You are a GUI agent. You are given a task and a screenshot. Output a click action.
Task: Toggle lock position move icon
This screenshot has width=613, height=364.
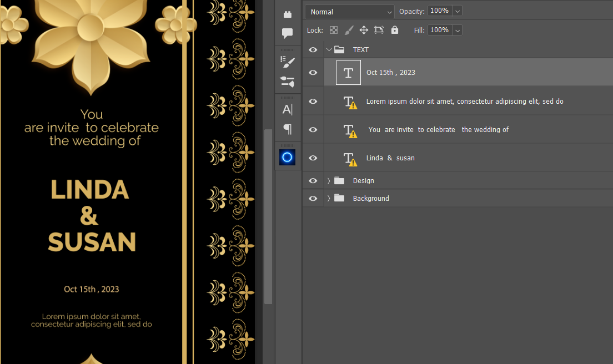pyautogui.click(x=364, y=30)
